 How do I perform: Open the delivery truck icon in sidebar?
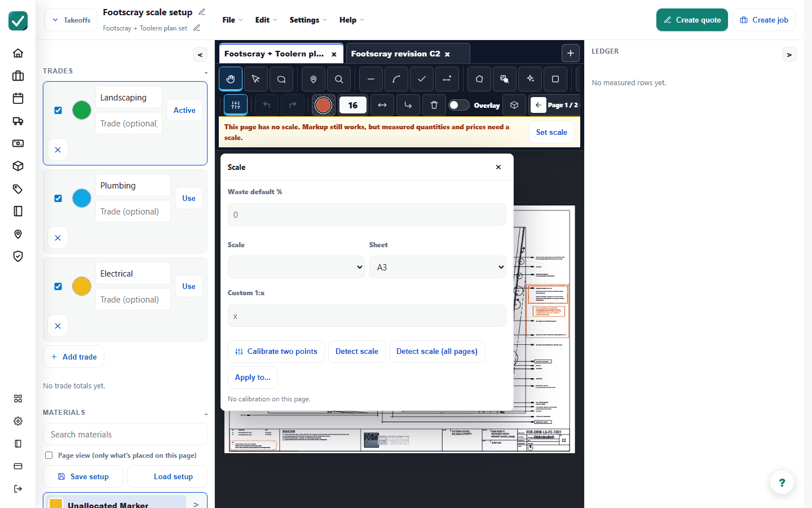pos(18,121)
